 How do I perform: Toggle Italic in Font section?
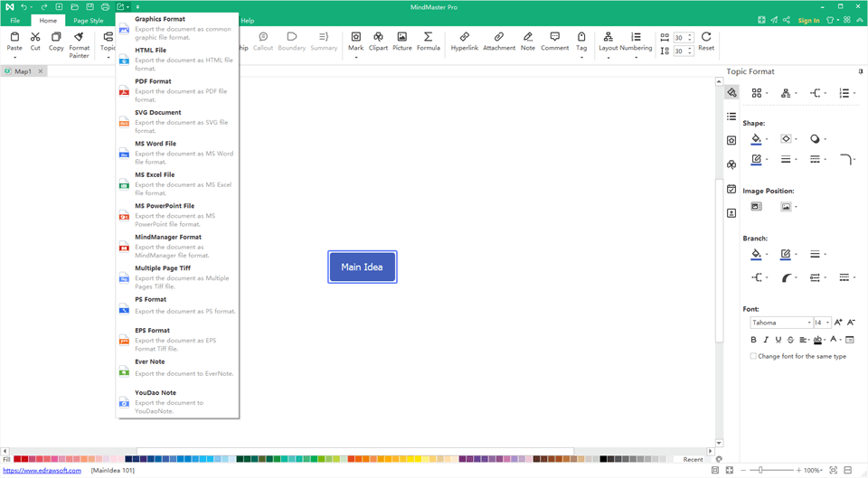click(766, 340)
